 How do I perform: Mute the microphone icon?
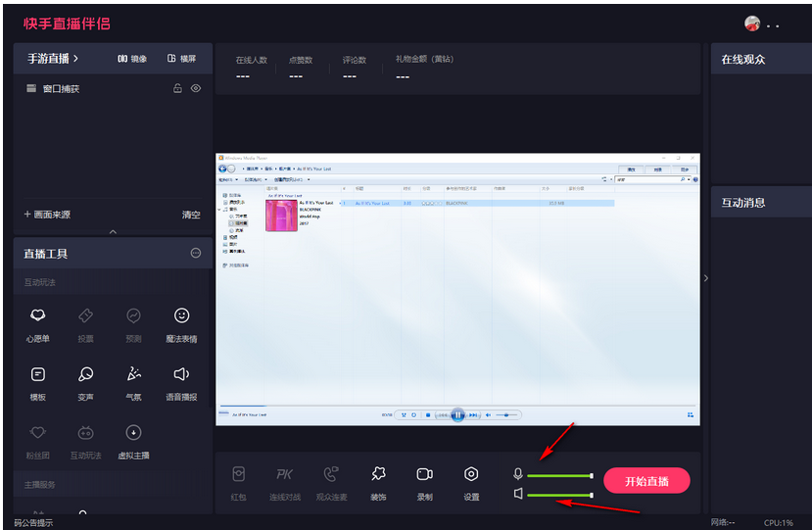point(518,474)
